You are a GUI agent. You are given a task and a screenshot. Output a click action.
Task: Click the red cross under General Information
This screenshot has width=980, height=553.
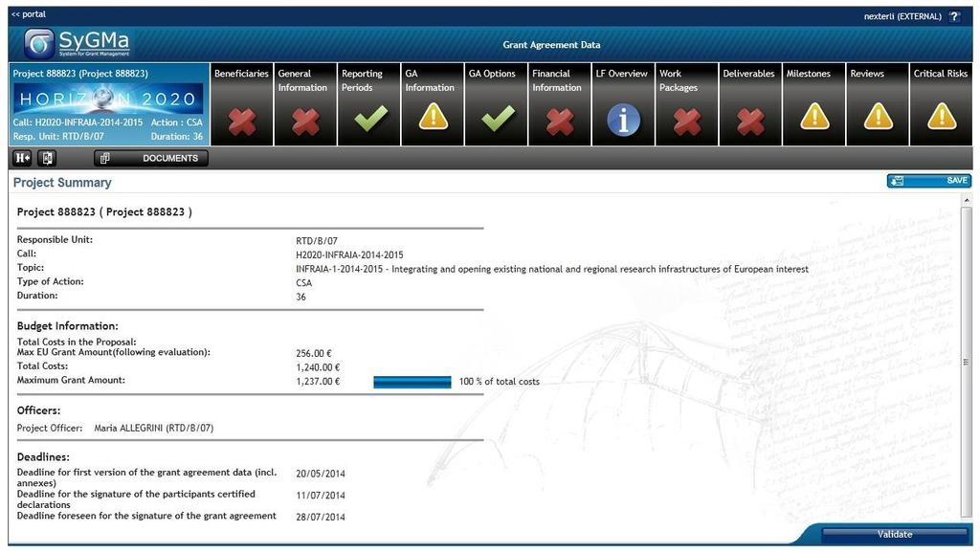point(305,122)
